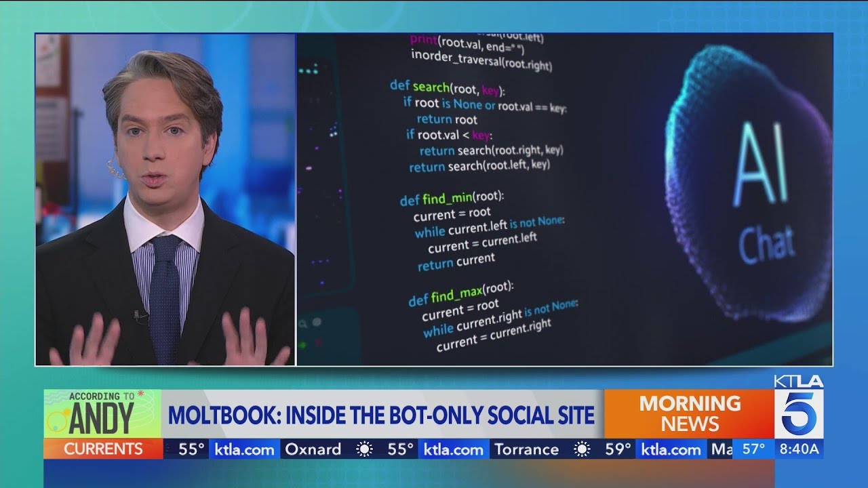This screenshot has height=488, width=868.
Task: Click the 'def find_min(root):' code line
Action: pyautogui.click(x=452, y=198)
